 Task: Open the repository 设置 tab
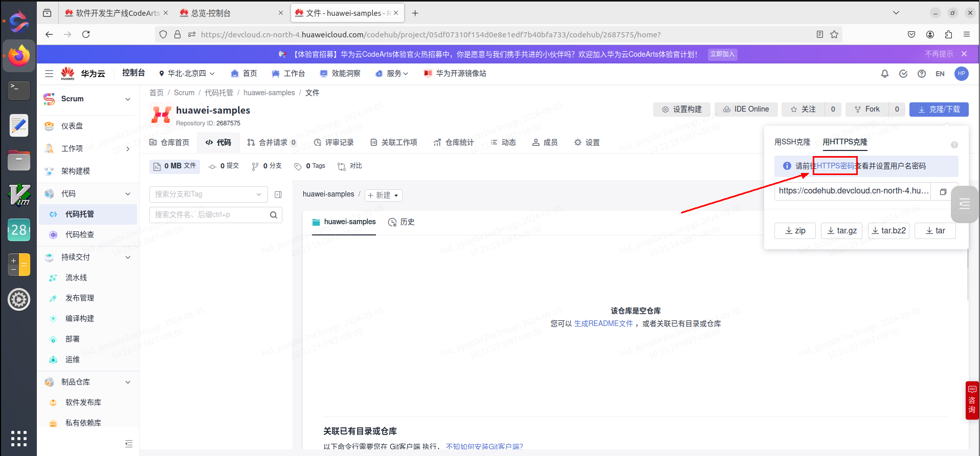coord(587,143)
